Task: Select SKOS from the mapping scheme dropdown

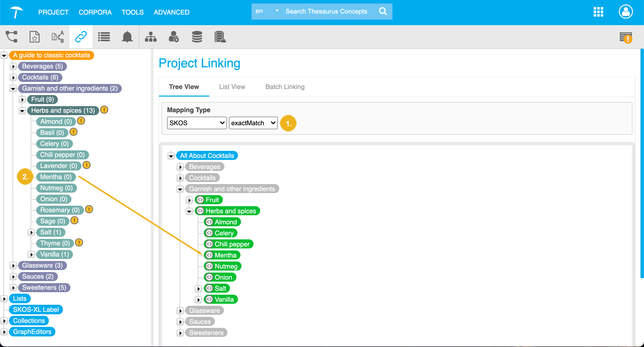Action: (x=196, y=123)
